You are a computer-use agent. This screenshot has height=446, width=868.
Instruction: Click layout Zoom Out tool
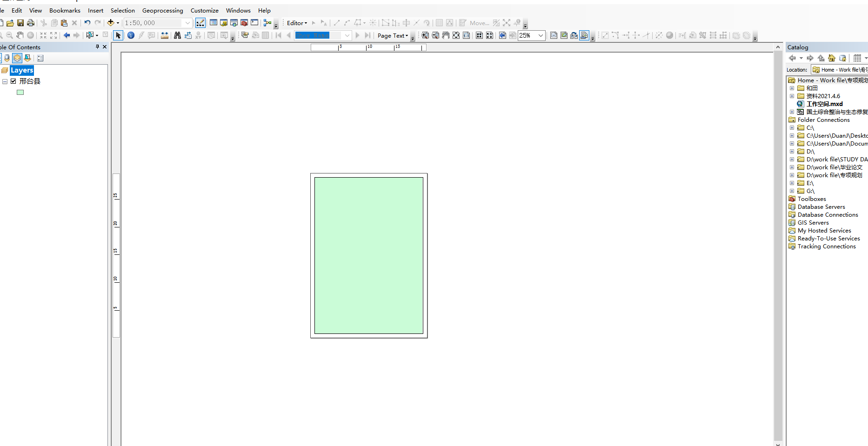(x=435, y=35)
